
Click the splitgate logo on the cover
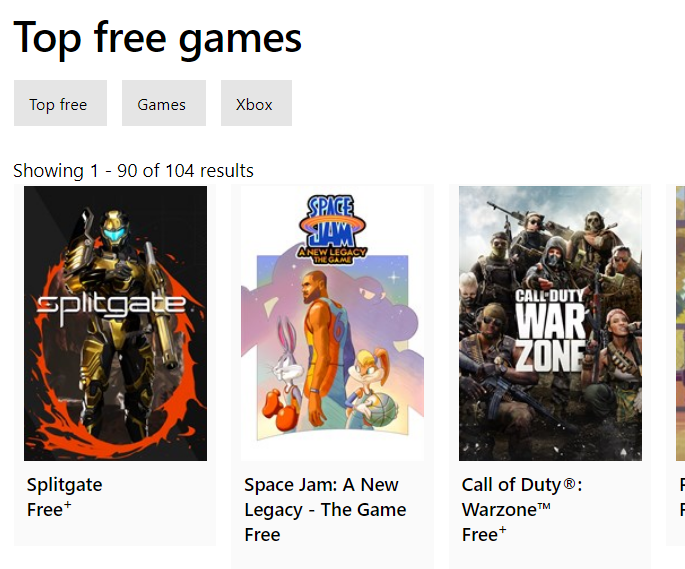click(x=111, y=307)
